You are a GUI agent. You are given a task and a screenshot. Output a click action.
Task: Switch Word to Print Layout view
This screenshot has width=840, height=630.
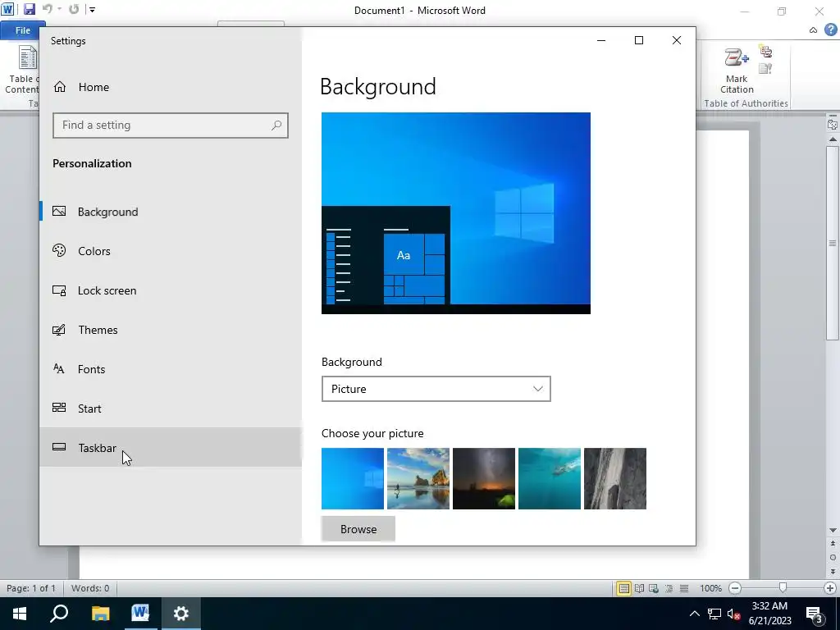pyautogui.click(x=623, y=588)
